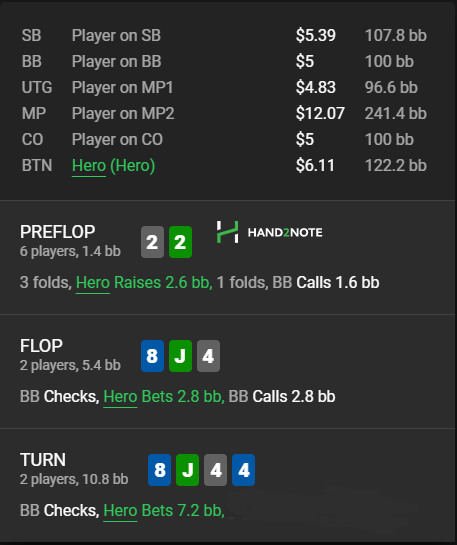Click the Player on CO name
Screen dimensions: 457x545
pos(117,139)
